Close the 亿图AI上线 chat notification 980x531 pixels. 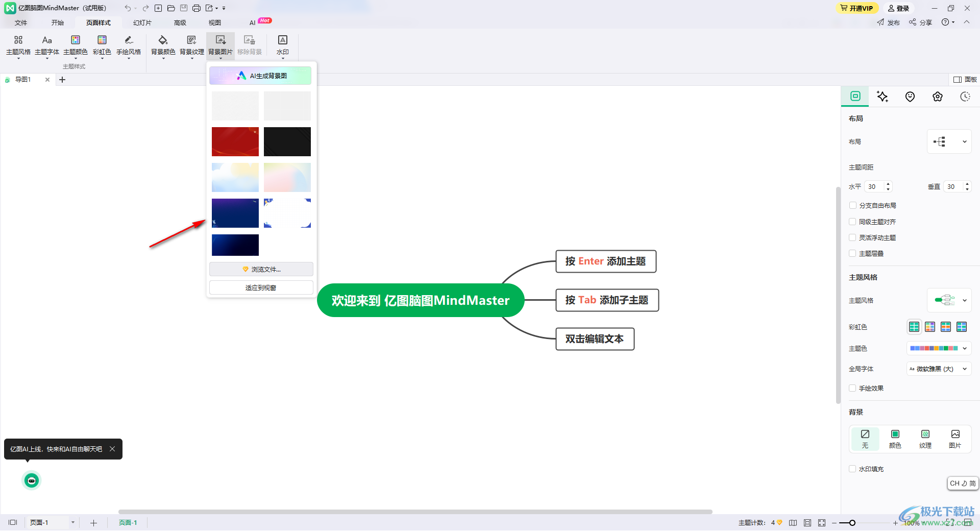tap(112, 449)
